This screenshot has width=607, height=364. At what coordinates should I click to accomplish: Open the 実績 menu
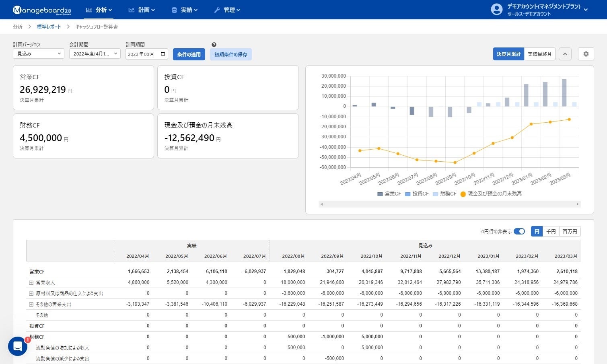pos(185,10)
